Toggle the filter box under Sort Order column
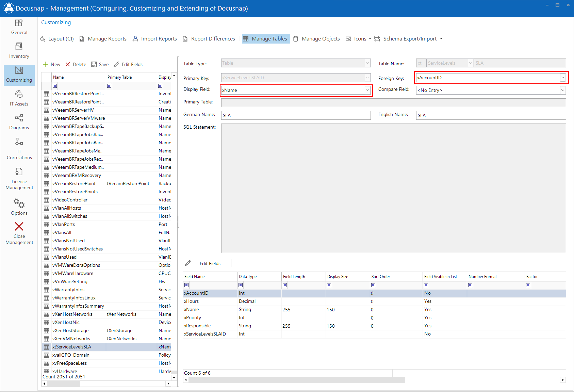Image resolution: width=574 pixels, height=392 pixels. click(373, 285)
